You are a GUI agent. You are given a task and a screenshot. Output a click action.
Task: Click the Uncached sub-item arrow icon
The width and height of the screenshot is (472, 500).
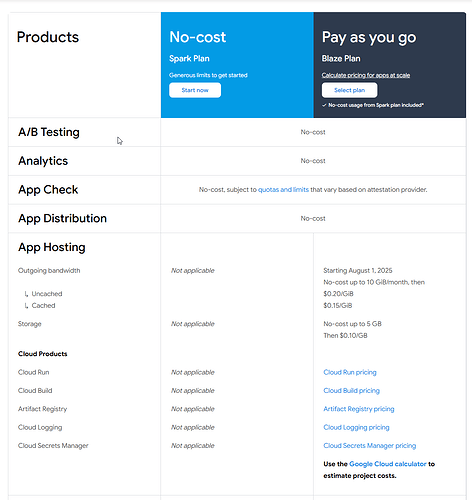click(26, 294)
